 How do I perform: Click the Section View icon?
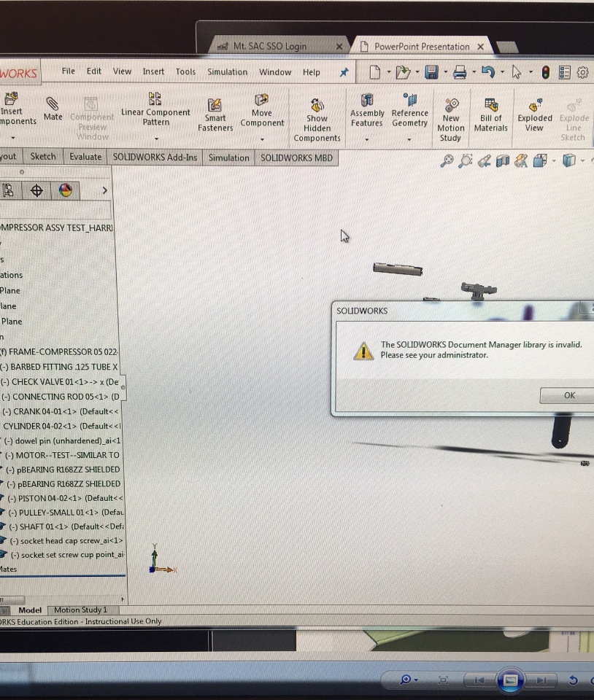503,160
